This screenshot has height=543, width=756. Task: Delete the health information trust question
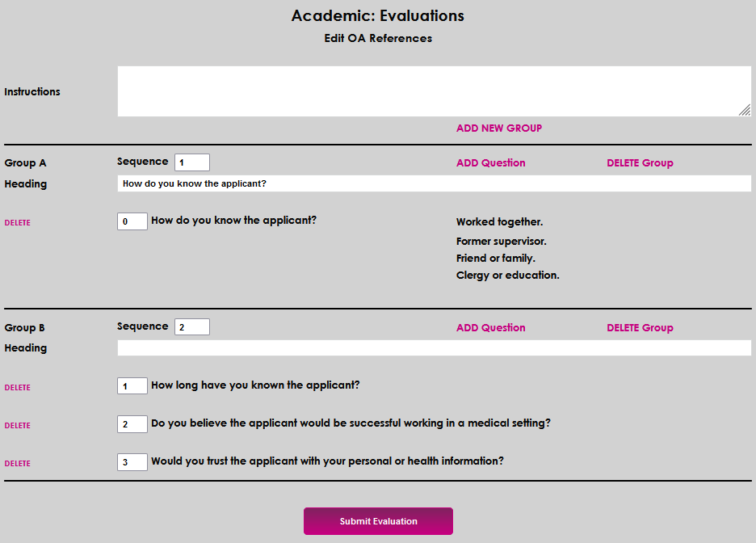pos(18,464)
